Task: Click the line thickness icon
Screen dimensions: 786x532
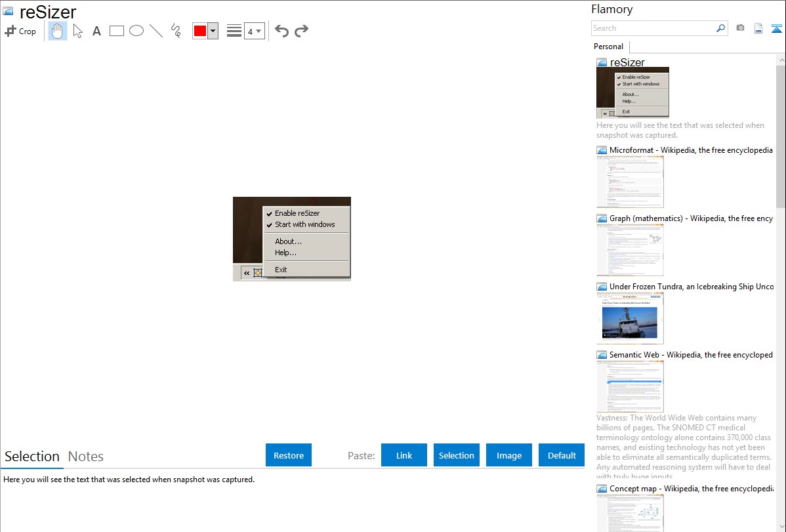Action: tap(234, 31)
